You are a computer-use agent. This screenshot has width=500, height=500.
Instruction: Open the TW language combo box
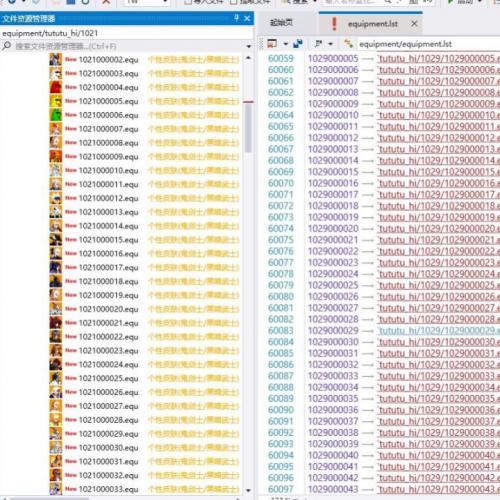147,2
